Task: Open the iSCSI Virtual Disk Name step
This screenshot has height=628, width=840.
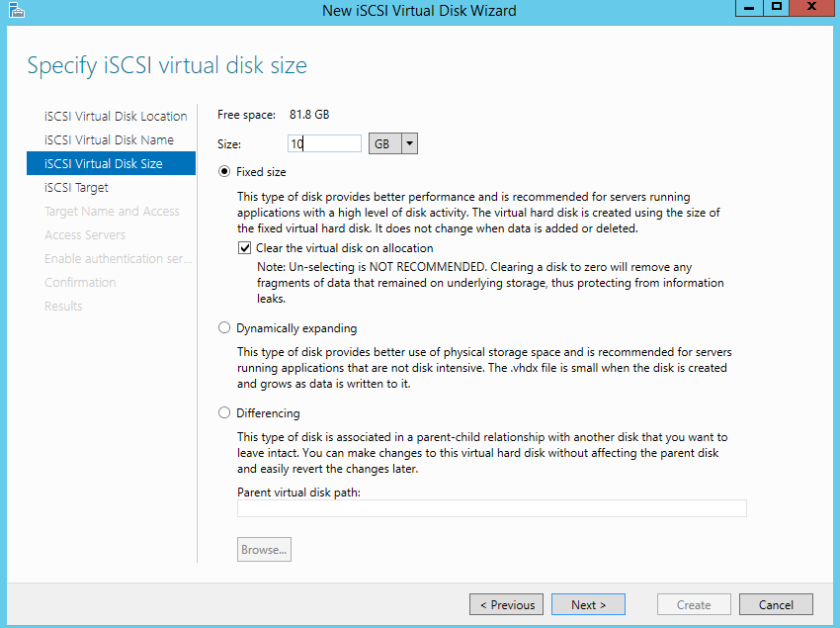Action: pyautogui.click(x=109, y=139)
